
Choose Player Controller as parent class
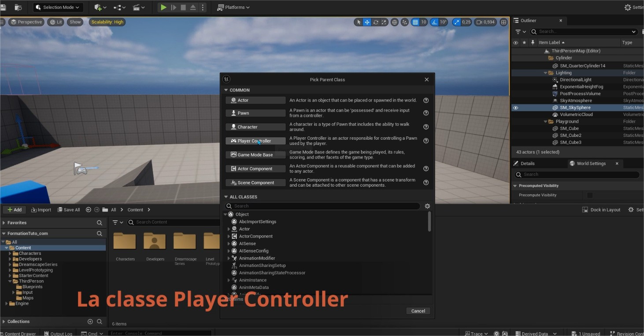255,141
